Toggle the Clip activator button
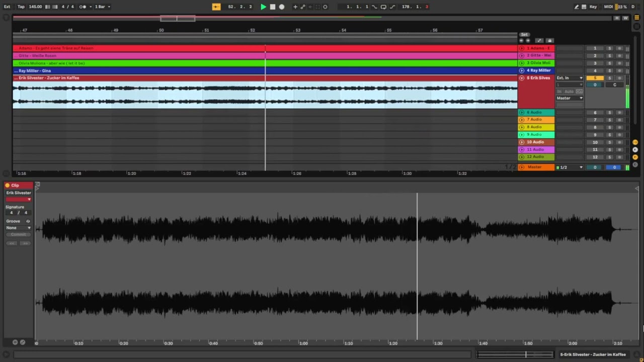Image resolution: width=644 pixels, height=362 pixels. pyautogui.click(x=8, y=186)
